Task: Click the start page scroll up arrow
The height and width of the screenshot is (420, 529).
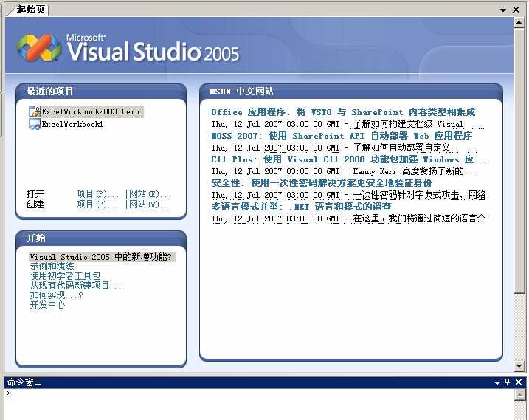Action: [x=519, y=23]
